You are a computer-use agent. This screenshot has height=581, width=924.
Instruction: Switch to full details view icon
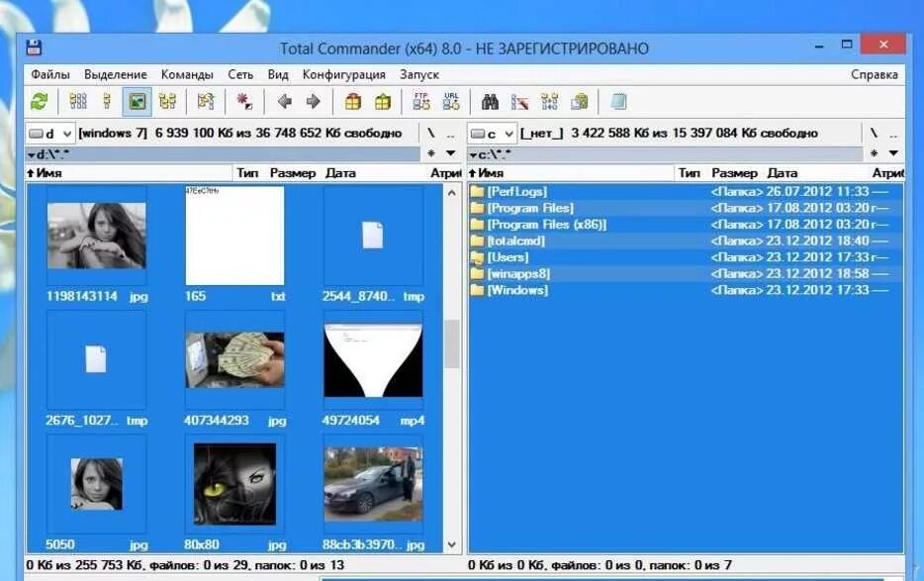(x=107, y=102)
